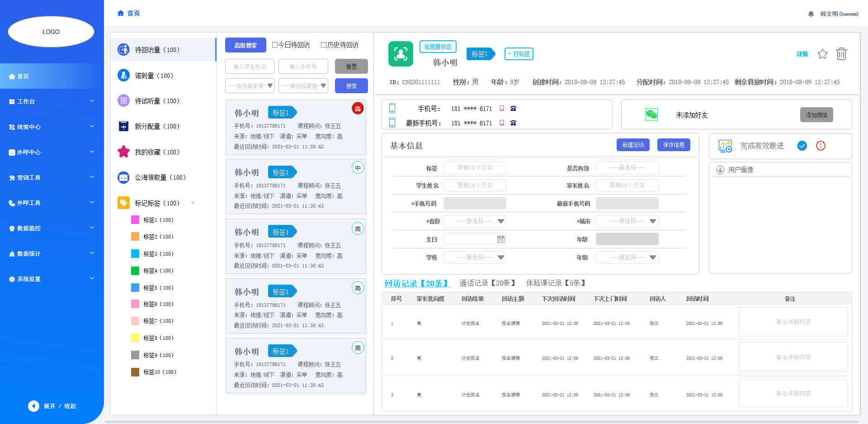
Task: Toggle the 今日待回访 checkbox
Action: pos(275,45)
